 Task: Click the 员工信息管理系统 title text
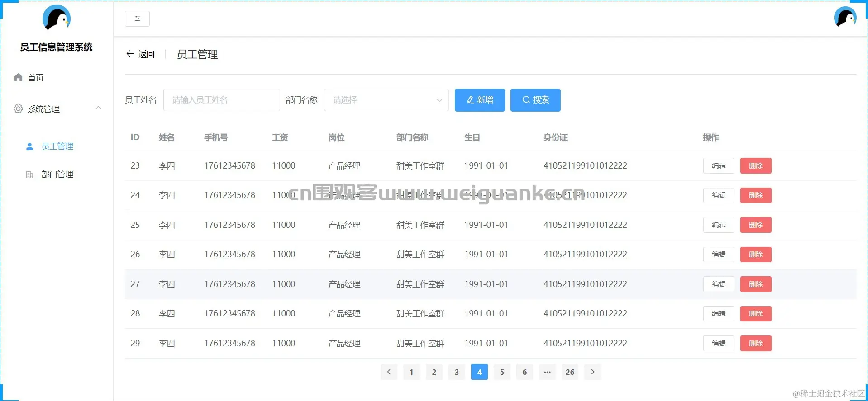click(56, 47)
